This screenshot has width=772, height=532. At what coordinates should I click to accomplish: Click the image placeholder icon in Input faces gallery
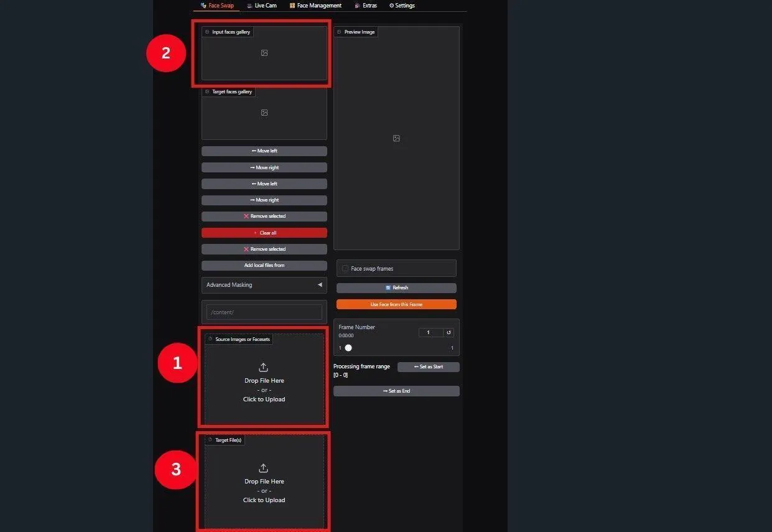pyautogui.click(x=264, y=53)
